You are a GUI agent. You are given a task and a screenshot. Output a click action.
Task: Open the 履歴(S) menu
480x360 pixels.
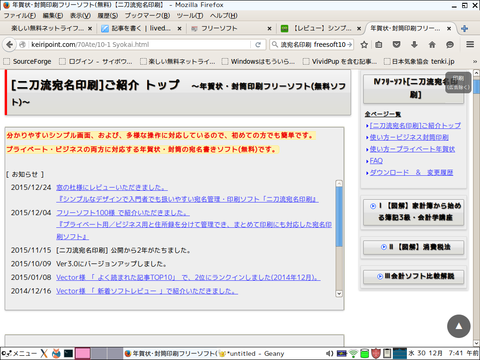click(x=108, y=16)
